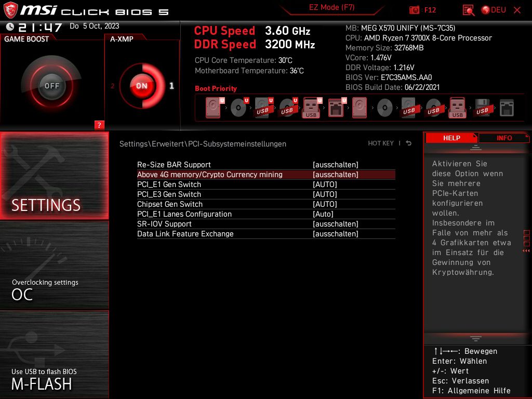Click the F1: Allgemeine Hilfe hint
Viewport: 532px width, 399px height.
coord(471,391)
